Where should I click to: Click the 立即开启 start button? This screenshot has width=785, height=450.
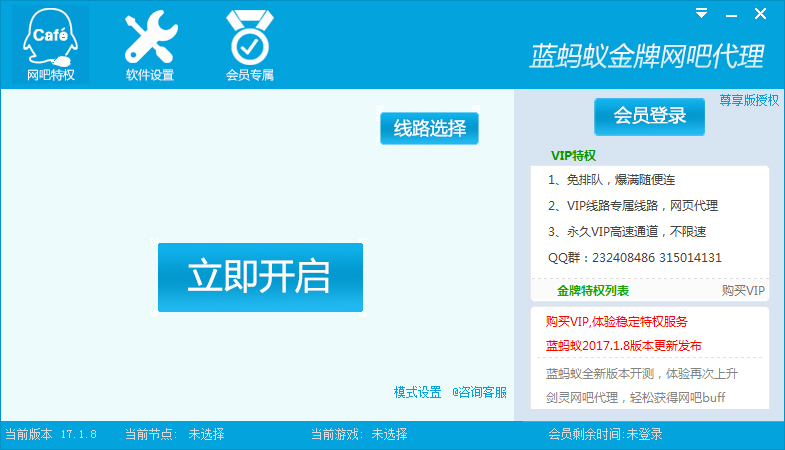coord(260,277)
